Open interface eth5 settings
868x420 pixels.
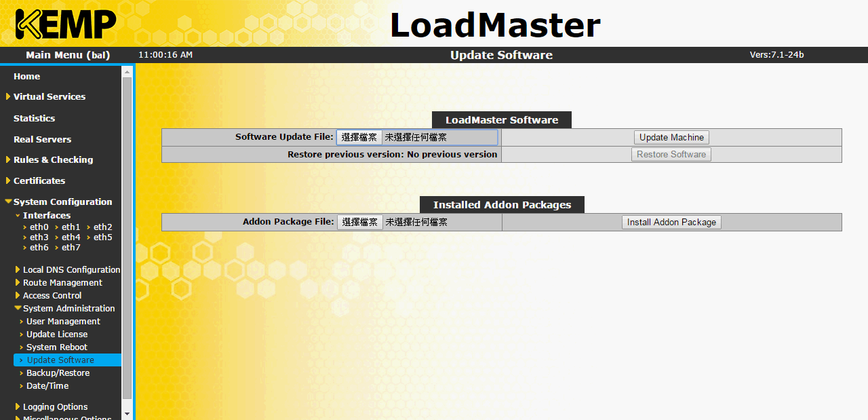[x=102, y=237]
